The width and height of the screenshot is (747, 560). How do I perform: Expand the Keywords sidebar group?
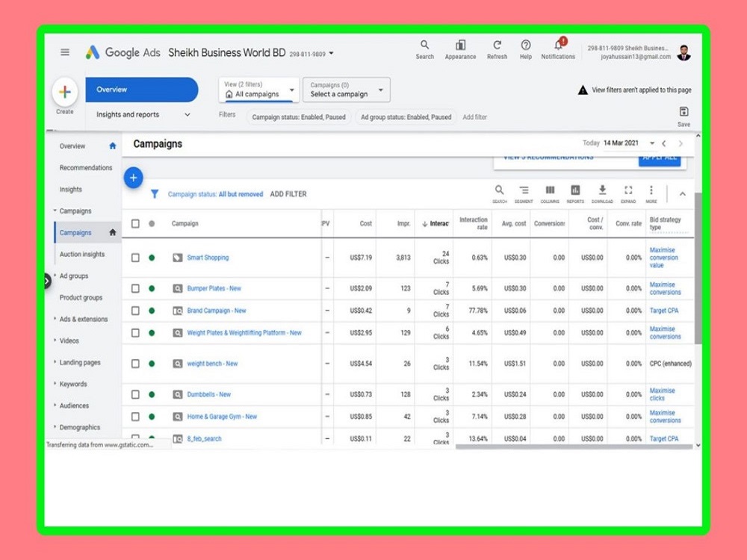click(x=55, y=383)
